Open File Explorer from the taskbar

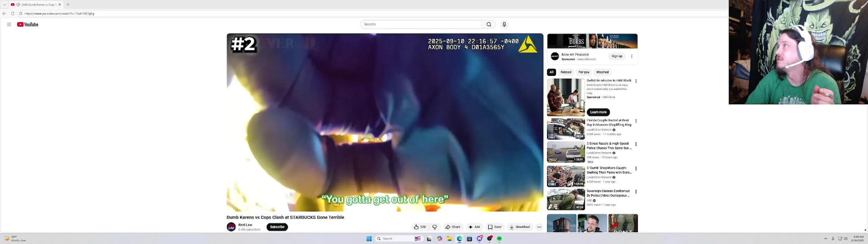coord(449,239)
